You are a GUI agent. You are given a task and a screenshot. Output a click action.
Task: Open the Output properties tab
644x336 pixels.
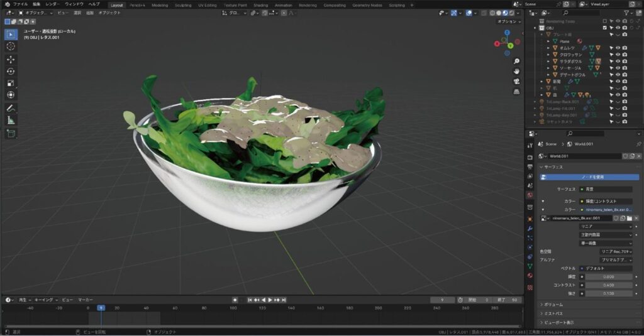530,166
